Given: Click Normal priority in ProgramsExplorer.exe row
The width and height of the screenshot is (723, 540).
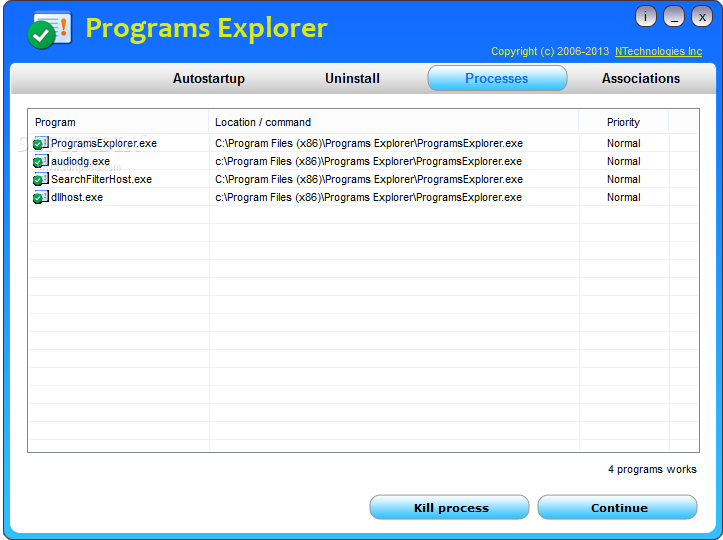Looking at the screenshot, I should [623, 143].
